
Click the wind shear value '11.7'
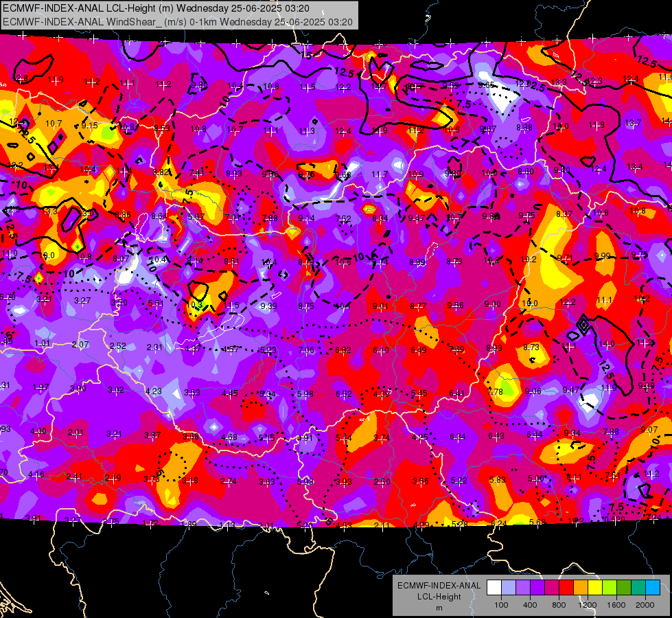coord(380,174)
